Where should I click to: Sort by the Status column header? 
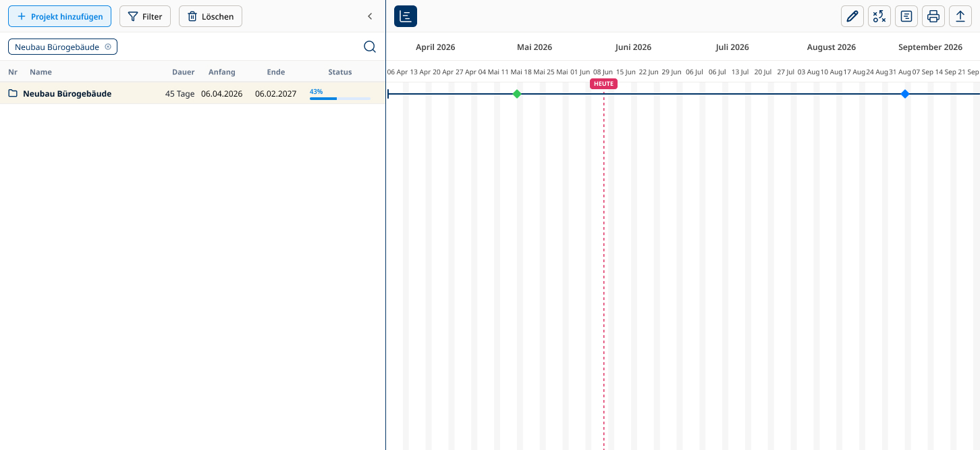(x=340, y=72)
